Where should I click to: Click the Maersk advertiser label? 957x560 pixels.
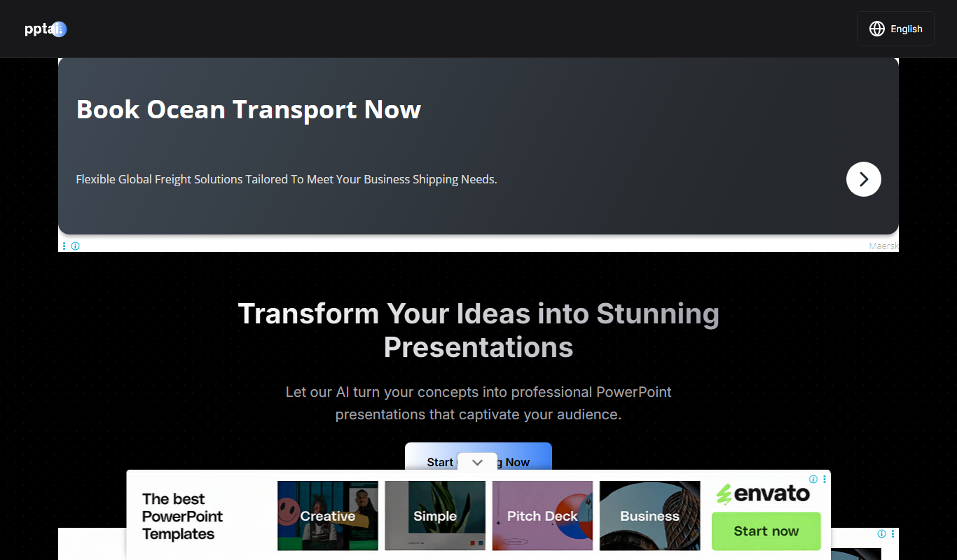point(883,246)
